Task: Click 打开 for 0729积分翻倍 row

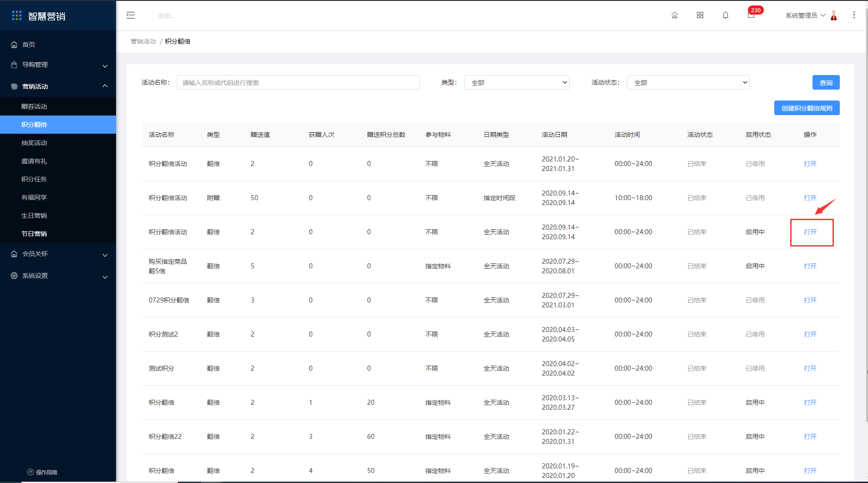Action: [x=810, y=300]
